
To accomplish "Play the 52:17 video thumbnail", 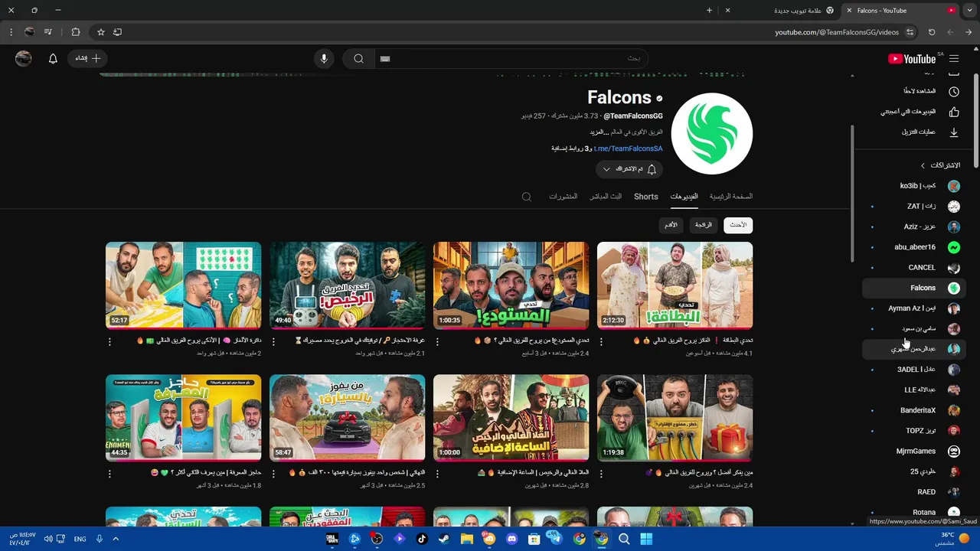I will point(183,285).
